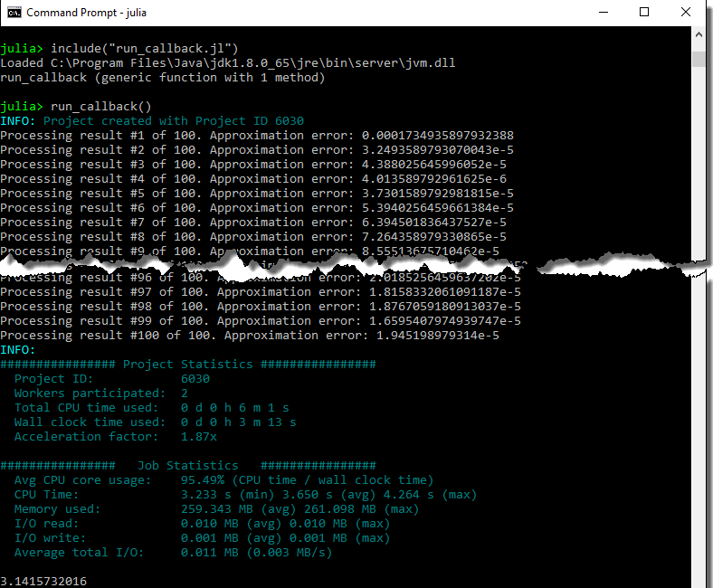Click the final output value 3.1415732016

pos(43,581)
